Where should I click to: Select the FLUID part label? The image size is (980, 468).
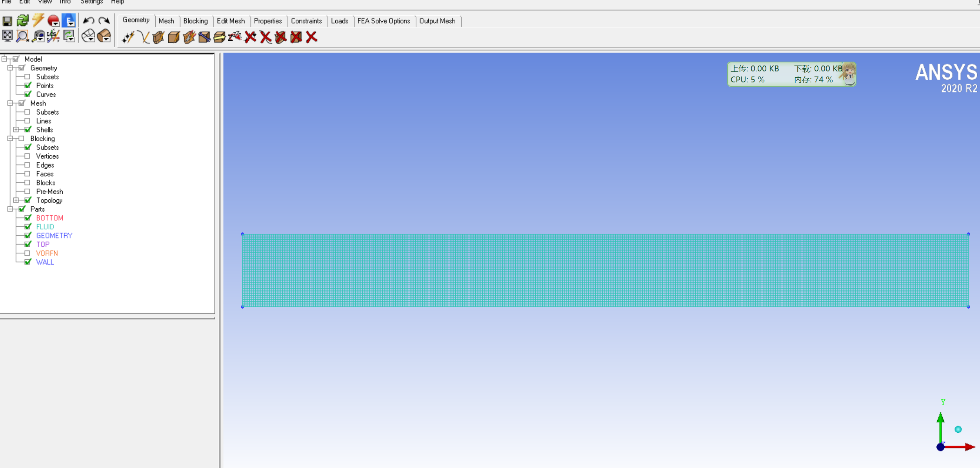[x=45, y=227]
